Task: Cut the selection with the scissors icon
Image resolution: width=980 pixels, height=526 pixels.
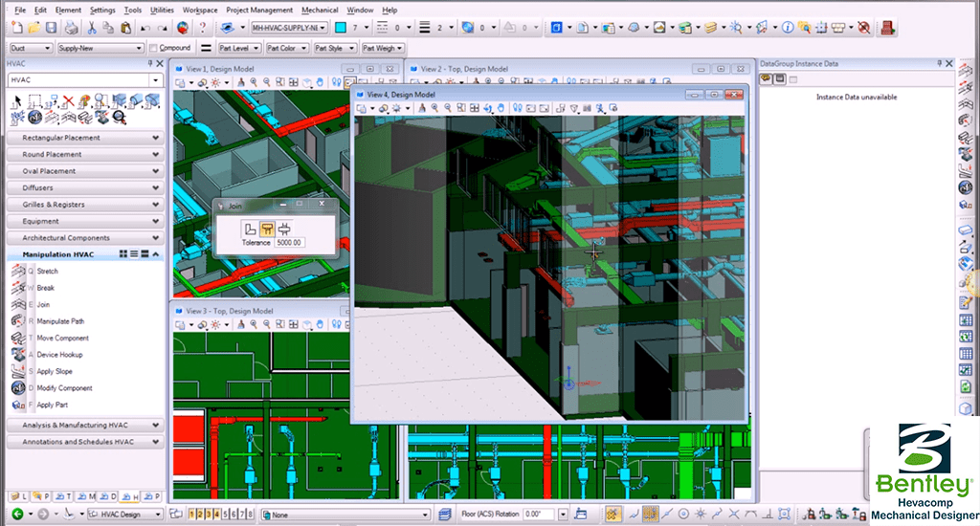Action: tap(92, 28)
